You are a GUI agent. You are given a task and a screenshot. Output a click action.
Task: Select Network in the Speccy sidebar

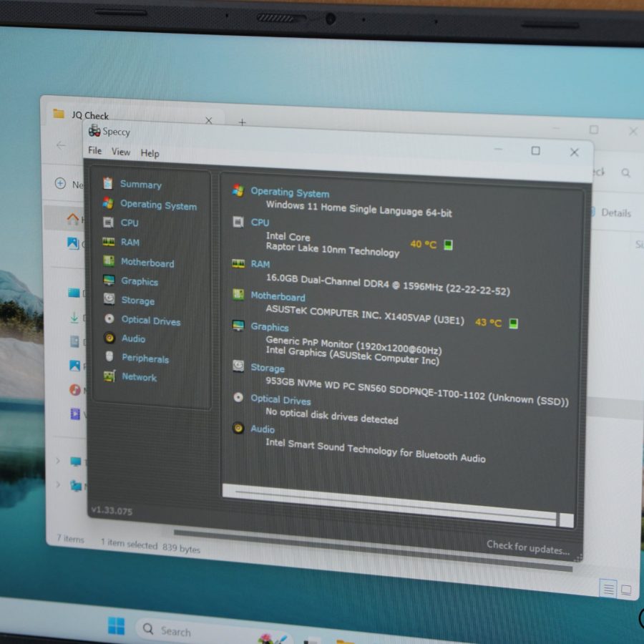140,377
